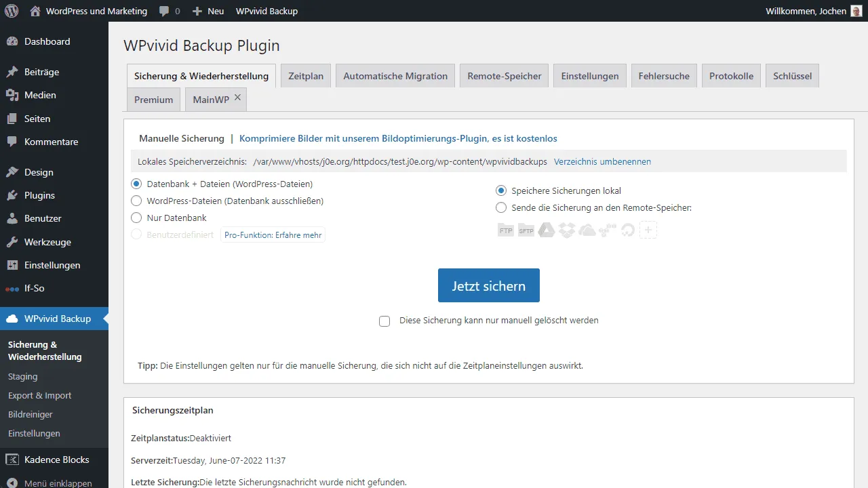Viewport: 868px width, 488px height.
Task: Select the Dropbox storage icon
Action: coord(567,230)
